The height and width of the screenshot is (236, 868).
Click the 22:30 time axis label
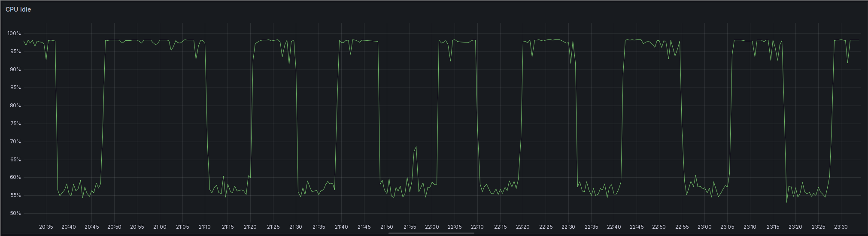[x=568, y=227]
